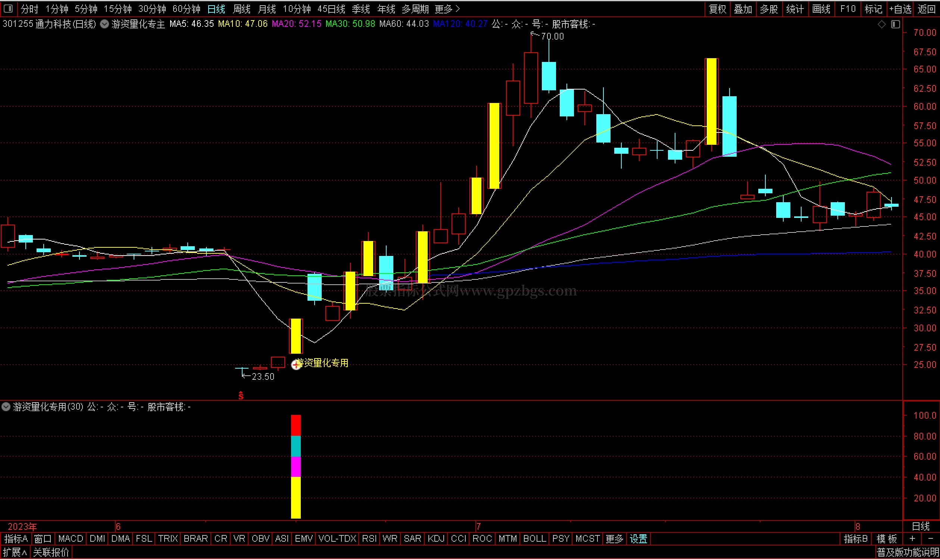Click the 多股 multi-stock button
Image resolution: width=940 pixels, height=560 pixels.
(x=769, y=9)
